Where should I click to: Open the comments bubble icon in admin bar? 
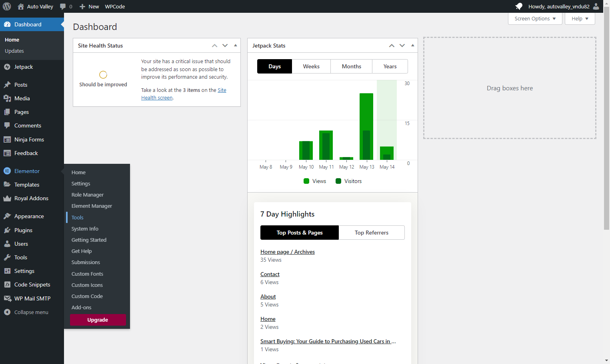click(x=63, y=6)
